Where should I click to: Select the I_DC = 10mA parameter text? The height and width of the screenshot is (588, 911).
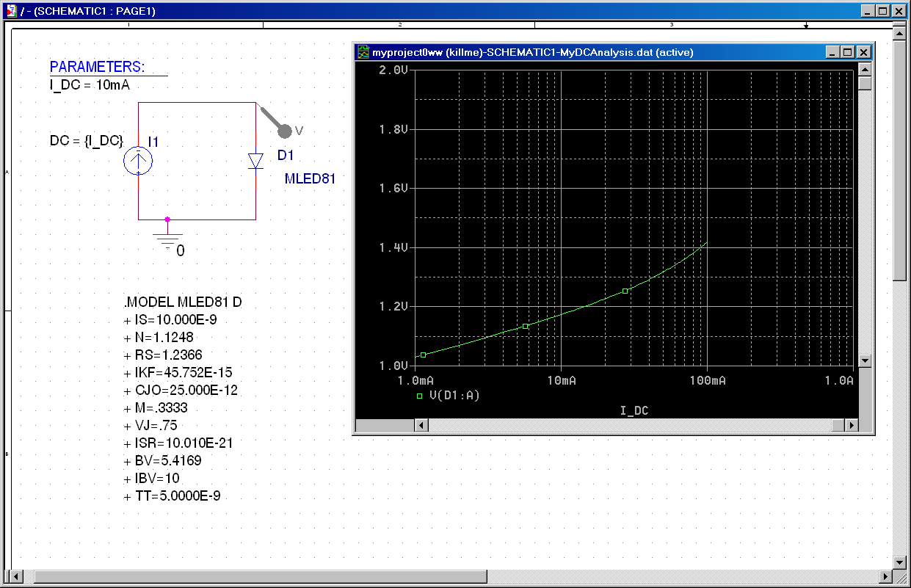90,85
